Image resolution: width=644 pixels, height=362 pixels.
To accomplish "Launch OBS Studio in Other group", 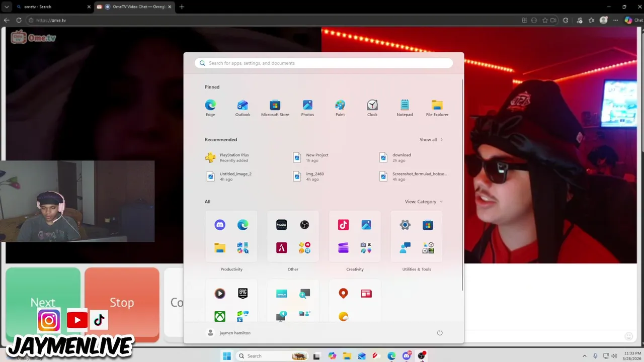I will coord(304,225).
